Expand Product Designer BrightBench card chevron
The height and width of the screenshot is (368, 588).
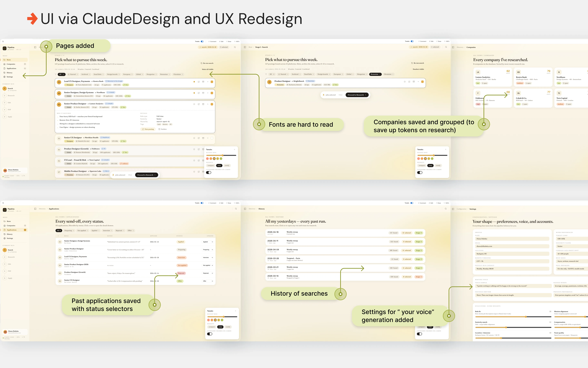pyautogui.click(x=418, y=82)
